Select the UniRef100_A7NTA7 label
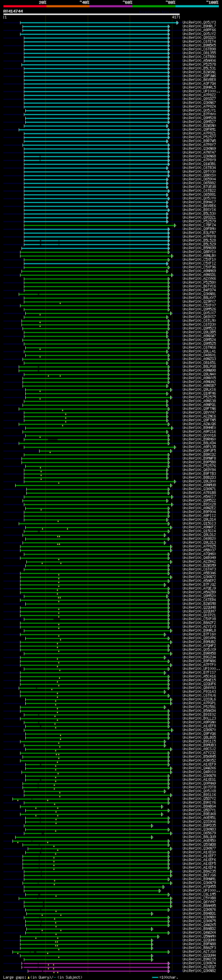Image resolution: width=222 pixels, height=980 pixels. point(199,153)
